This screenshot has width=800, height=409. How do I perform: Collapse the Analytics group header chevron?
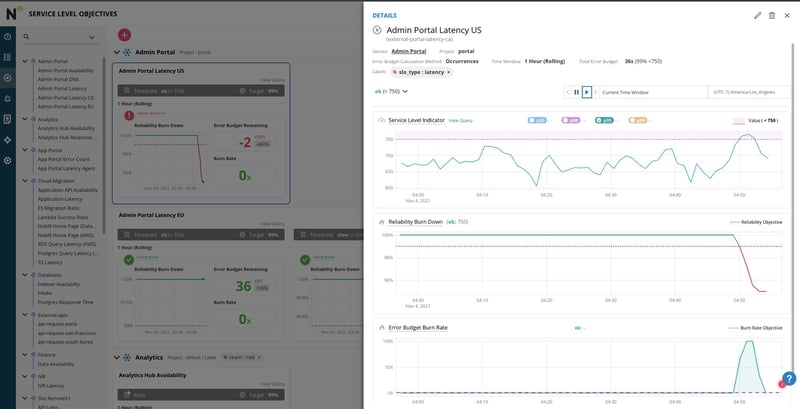[117, 358]
